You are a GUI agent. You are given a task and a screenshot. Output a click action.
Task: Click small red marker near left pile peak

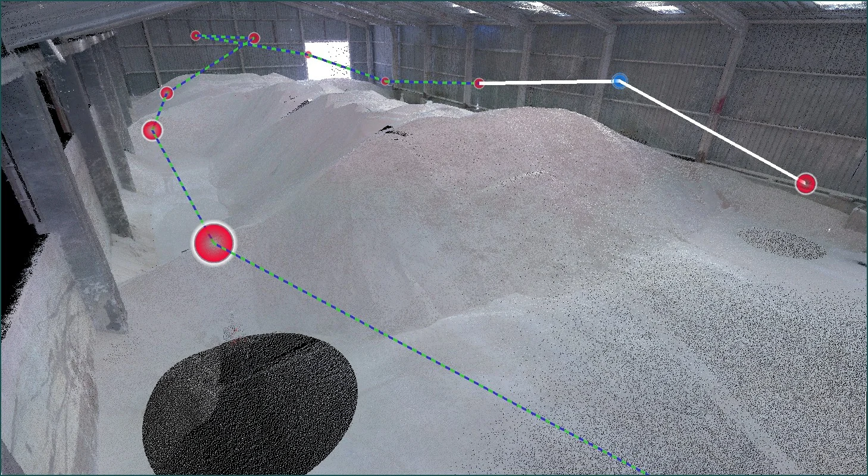[x=167, y=93]
